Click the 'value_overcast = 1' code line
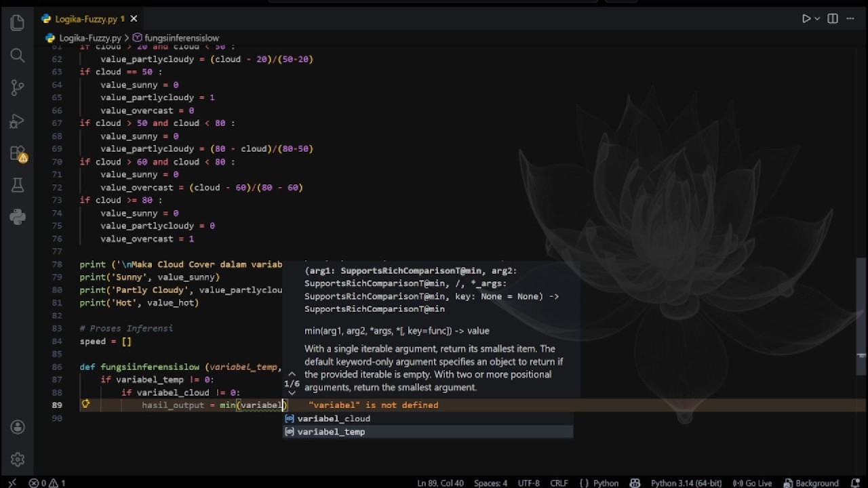Viewport: 868px width, 488px height. [x=147, y=239]
